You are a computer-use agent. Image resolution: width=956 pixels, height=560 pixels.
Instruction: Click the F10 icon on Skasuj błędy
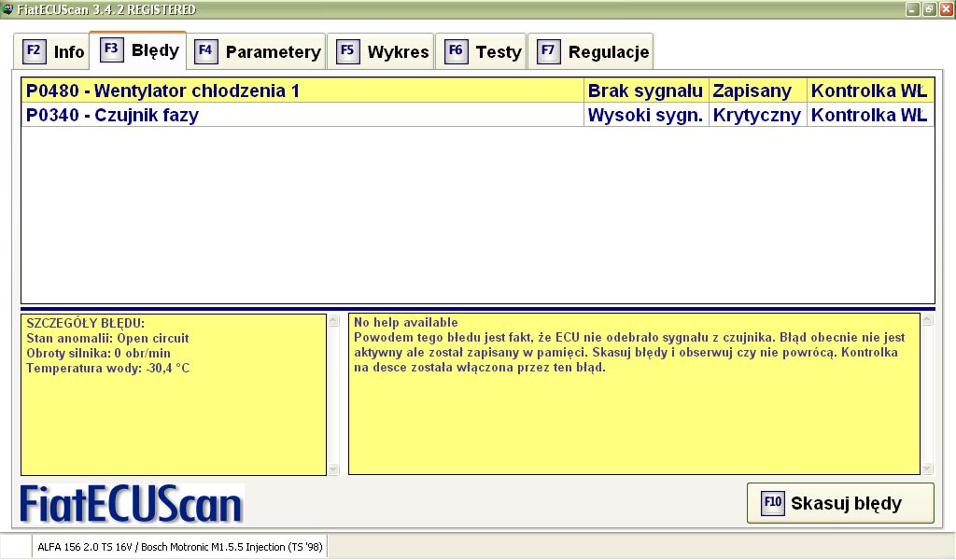[772, 503]
